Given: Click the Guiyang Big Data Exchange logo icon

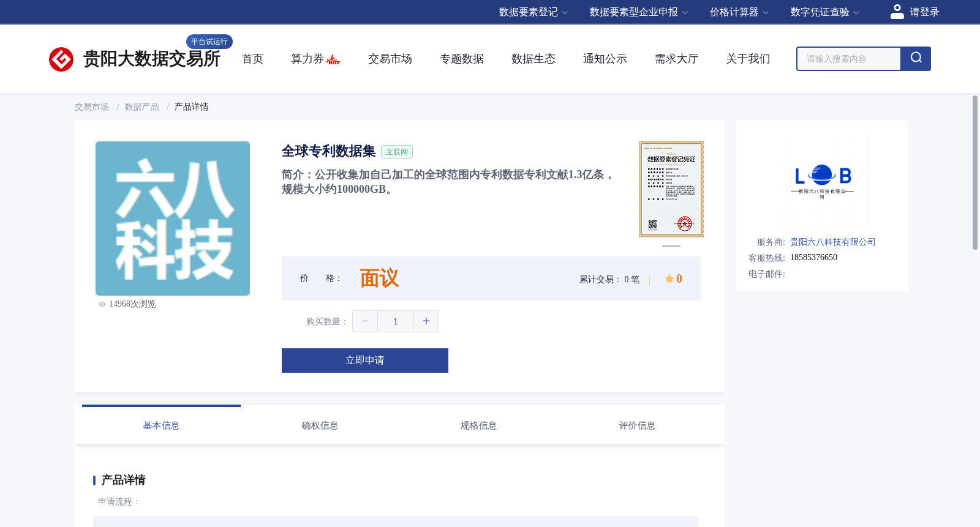Looking at the screenshot, I should coord(61,59).
